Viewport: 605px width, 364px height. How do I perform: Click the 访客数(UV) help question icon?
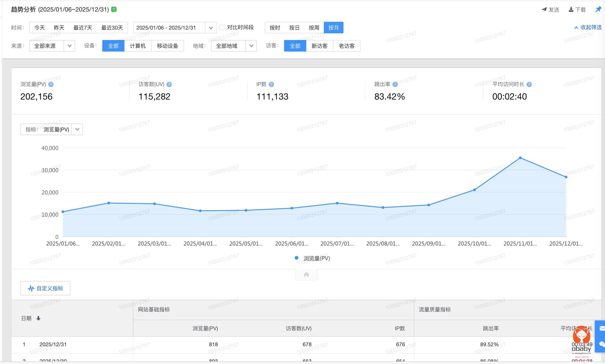point(169,84)
